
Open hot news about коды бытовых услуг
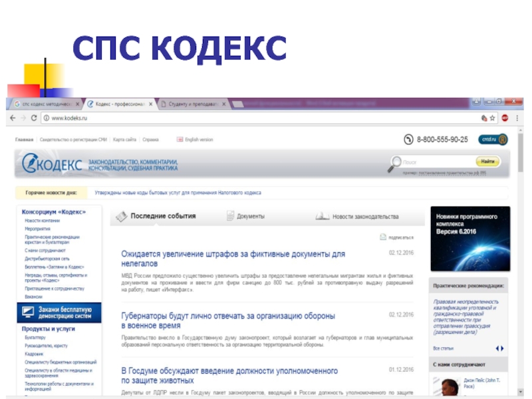178,193
